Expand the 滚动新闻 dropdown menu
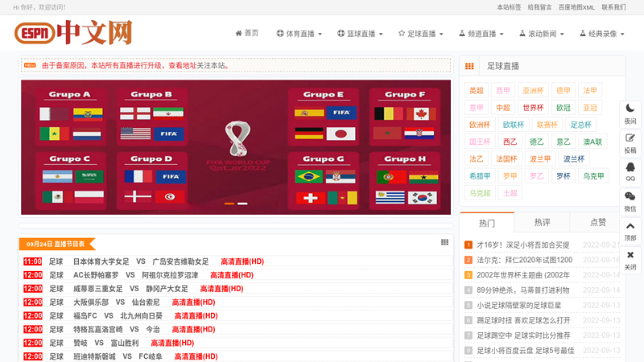 [541, 34]
